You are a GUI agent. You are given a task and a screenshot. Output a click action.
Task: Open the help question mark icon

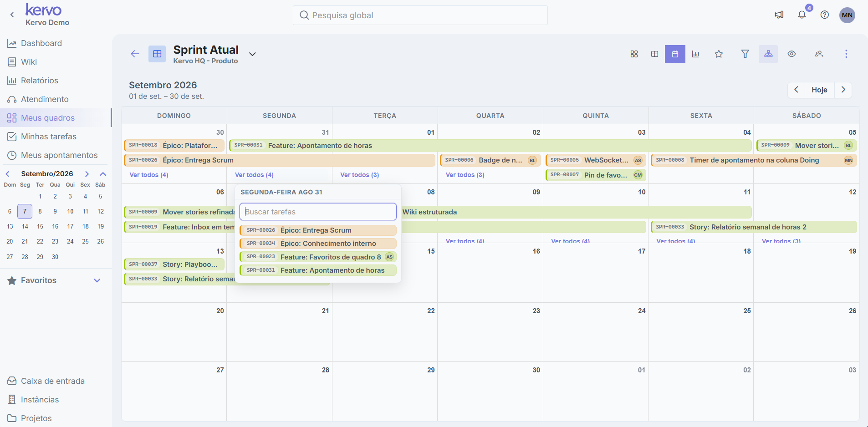coord(825,15)
